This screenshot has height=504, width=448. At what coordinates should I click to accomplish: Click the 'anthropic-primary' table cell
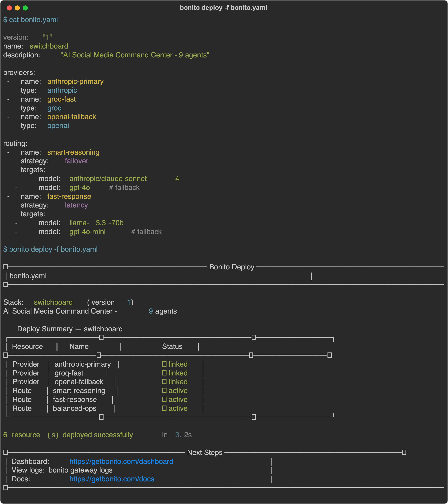tap(83, 364)
